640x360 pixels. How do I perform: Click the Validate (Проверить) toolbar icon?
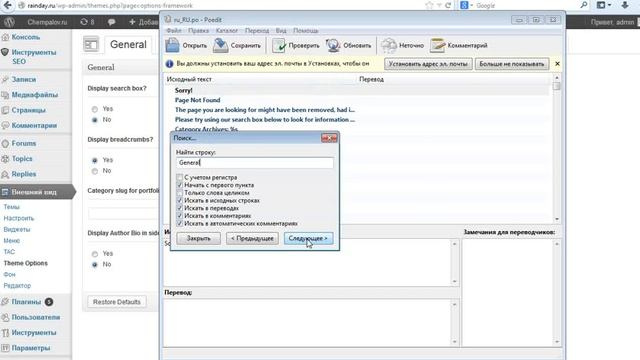tap(279, 45)
